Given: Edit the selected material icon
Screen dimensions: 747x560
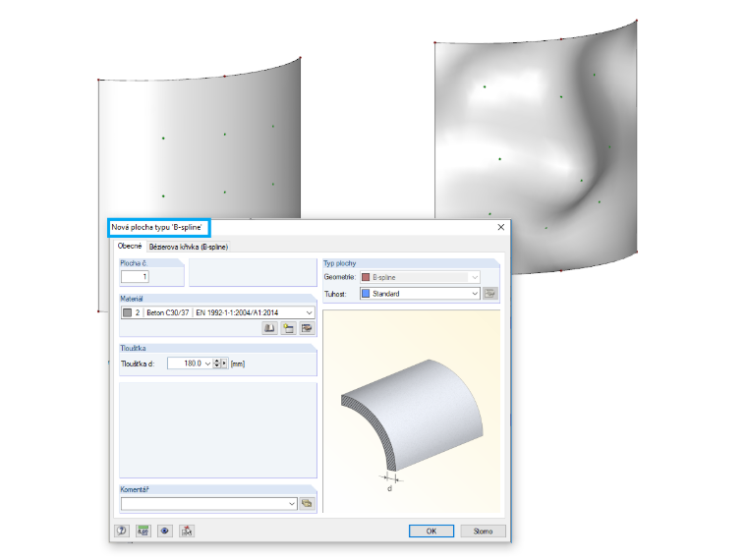Looking at the screenshot, I should click(307, 328).
